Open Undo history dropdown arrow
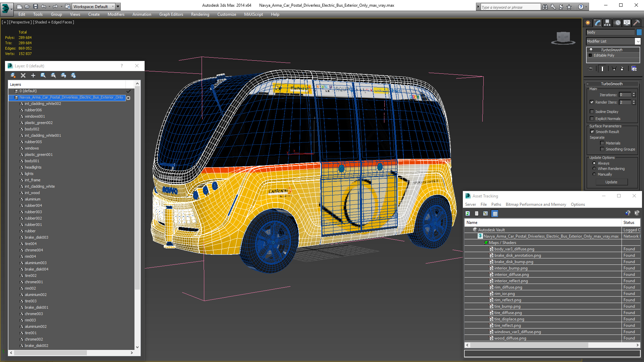 (x=49, y=6)
